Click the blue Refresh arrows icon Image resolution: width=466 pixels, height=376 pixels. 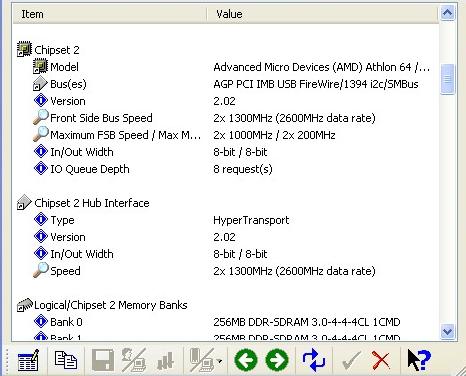pos(314,360)
